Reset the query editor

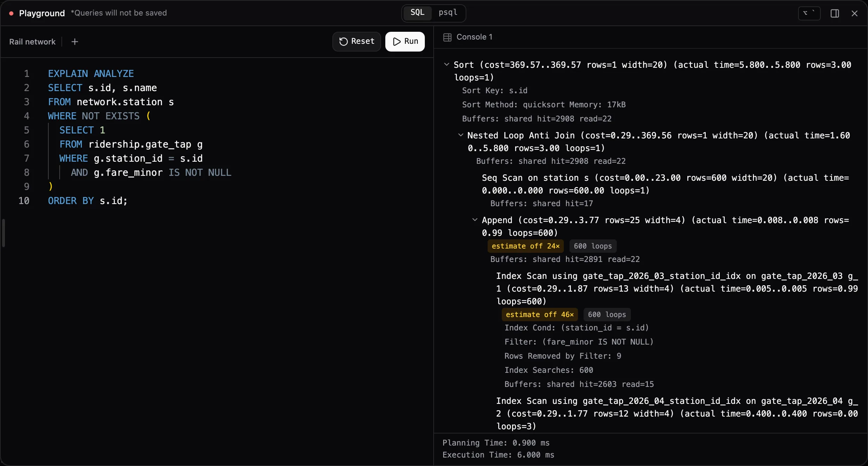tap(356, 42)
